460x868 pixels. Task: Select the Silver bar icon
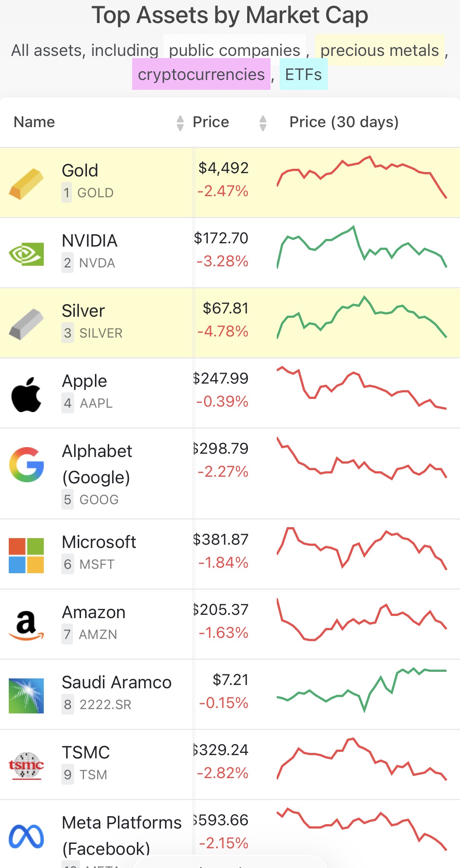pos(26,324)
